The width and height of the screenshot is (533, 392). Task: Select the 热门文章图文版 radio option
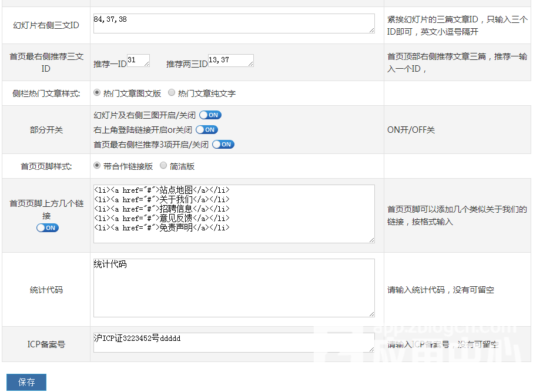[97, 93]
